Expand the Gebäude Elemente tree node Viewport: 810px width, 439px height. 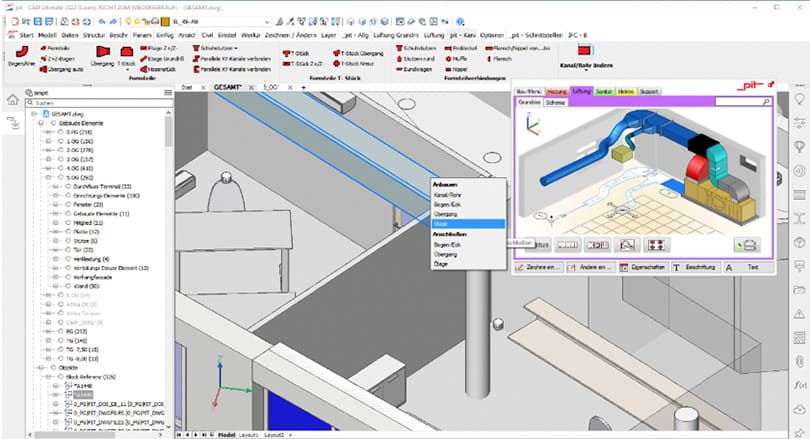38,122
